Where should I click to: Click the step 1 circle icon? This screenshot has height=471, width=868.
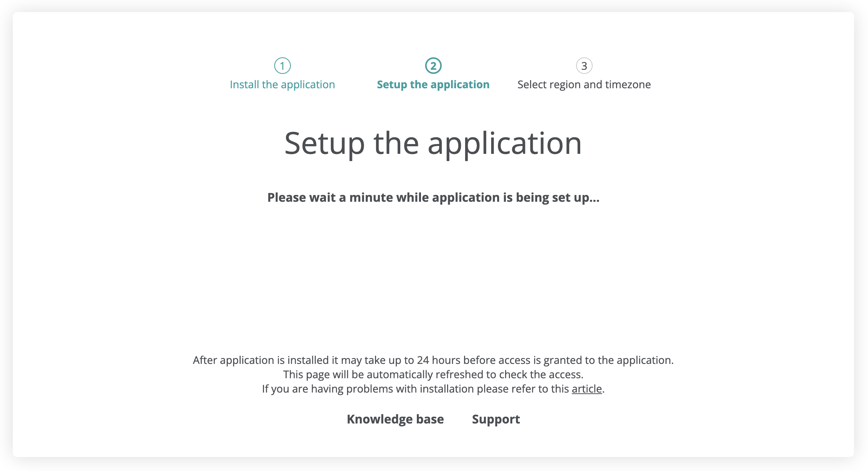[x=282, y=66]
